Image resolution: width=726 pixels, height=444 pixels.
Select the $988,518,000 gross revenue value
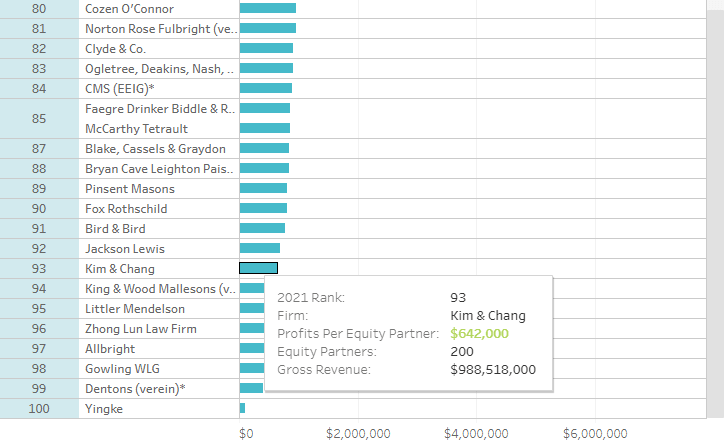[x=493, y=369]
